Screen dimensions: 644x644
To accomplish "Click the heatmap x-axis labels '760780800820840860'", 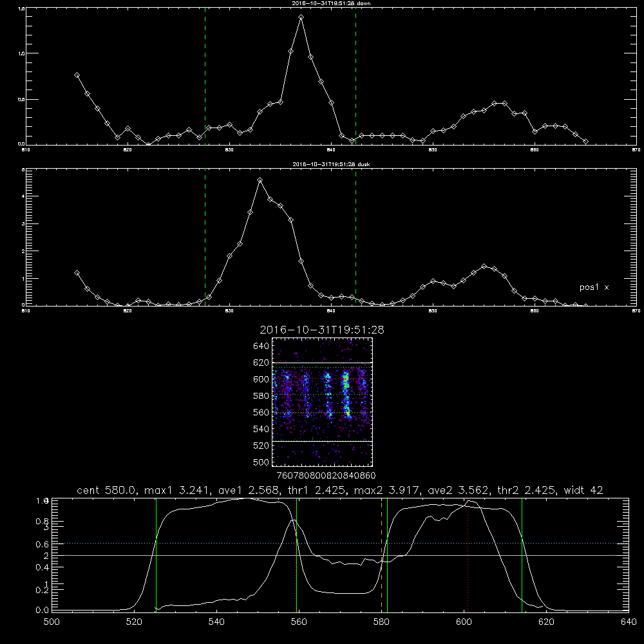I will [x=326, y=476].
